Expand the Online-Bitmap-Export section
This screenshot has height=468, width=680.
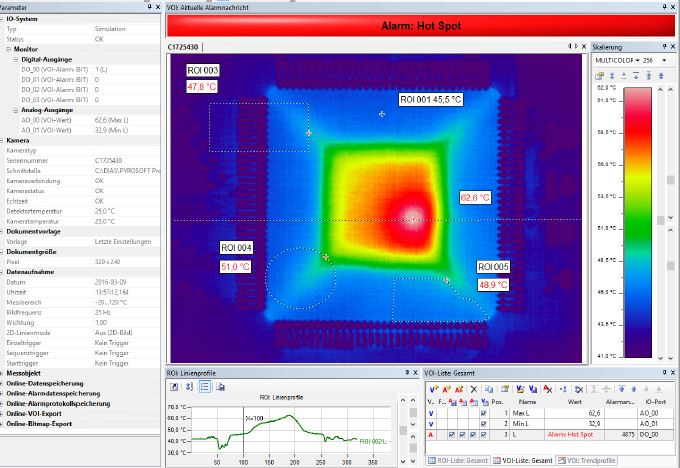click(2, 424)
